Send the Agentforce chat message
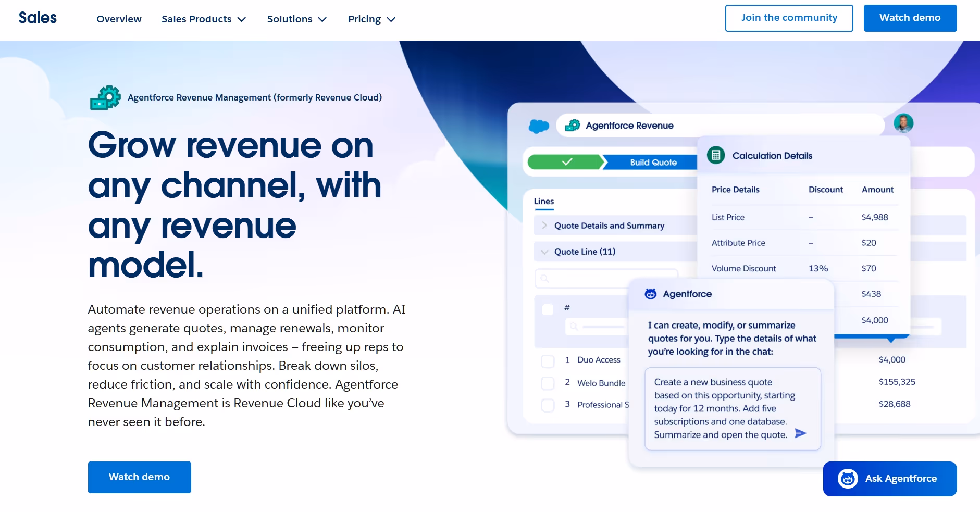Image resolution: width=980 pixels, height=512 pixels. [x=801, y=433]
